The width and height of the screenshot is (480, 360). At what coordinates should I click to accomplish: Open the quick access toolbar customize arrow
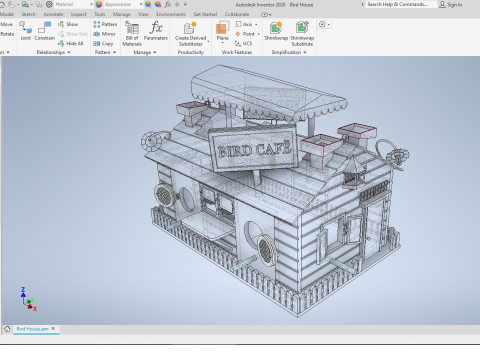[x=185, y=4]
